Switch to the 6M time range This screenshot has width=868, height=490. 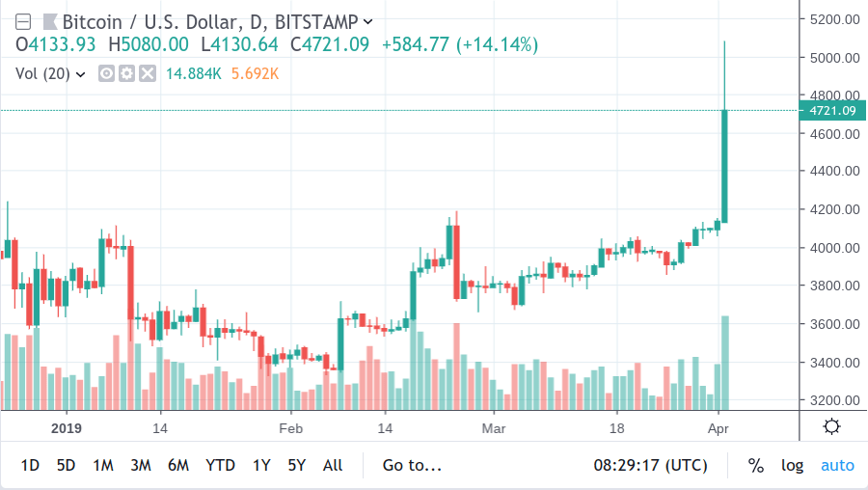(178, 465)
